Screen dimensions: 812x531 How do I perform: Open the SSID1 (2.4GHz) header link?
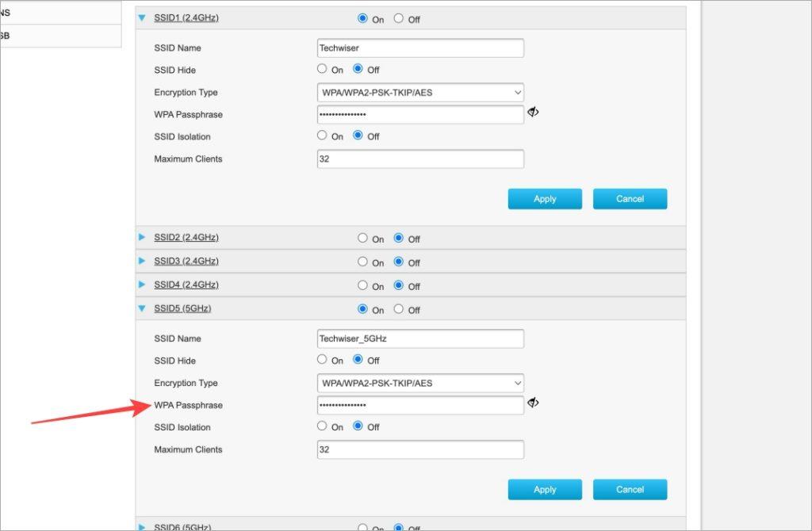click(186, 17)
